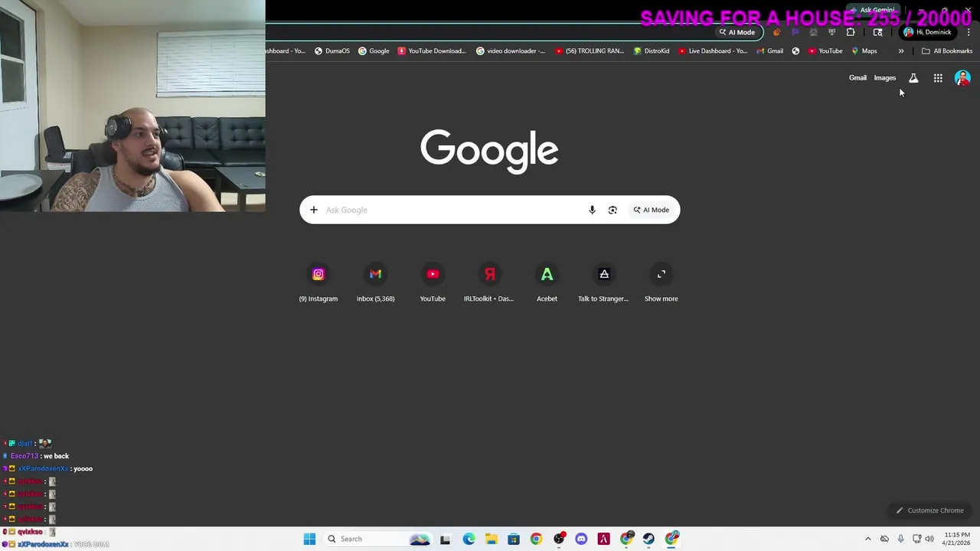Screen dimensions: 980x551
Task: Open the Google apps grid
Action: click(x=938, y=78)
